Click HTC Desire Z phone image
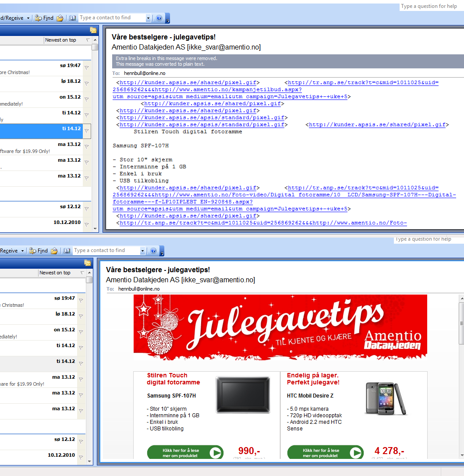464x476 pixels. pyautogui.click(x=386, y=398)
